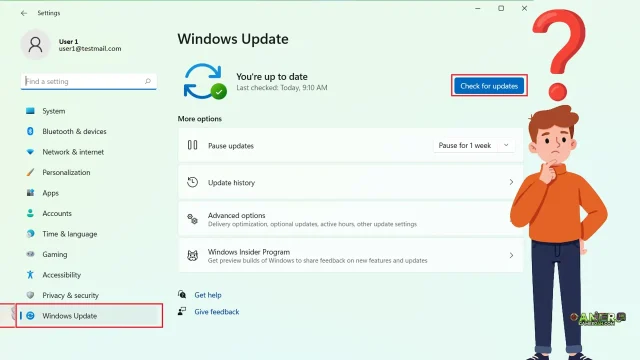Click the Privacy shield icon
The width and height of the screenshot is (640, 360).
(x=30, y=295)
